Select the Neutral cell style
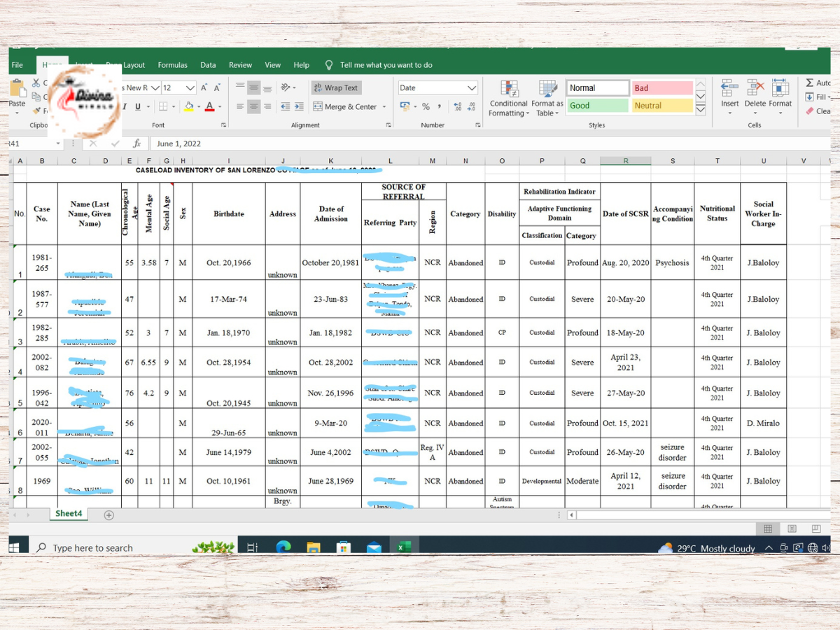 click(x=662, y=106)
